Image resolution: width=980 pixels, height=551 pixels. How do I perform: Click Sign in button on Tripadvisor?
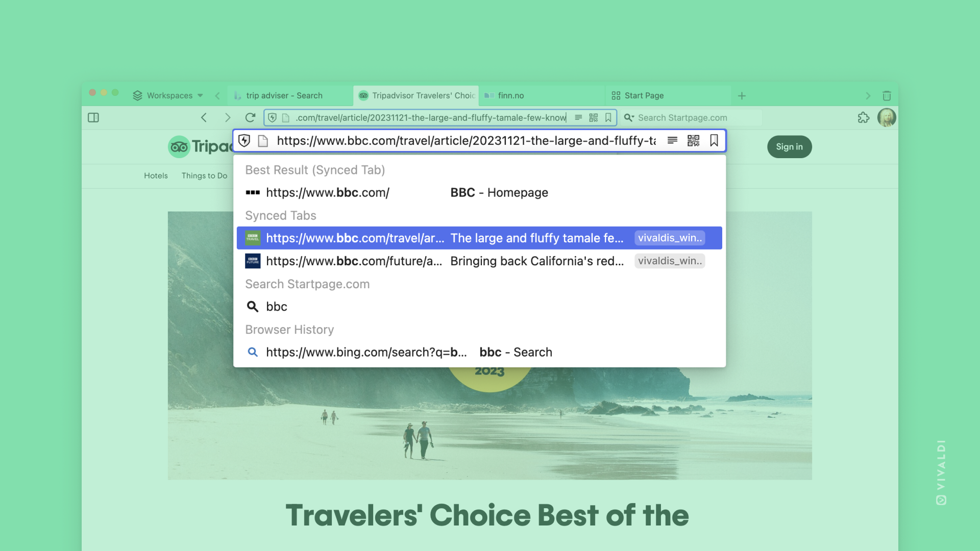click(x=788, y=146)
